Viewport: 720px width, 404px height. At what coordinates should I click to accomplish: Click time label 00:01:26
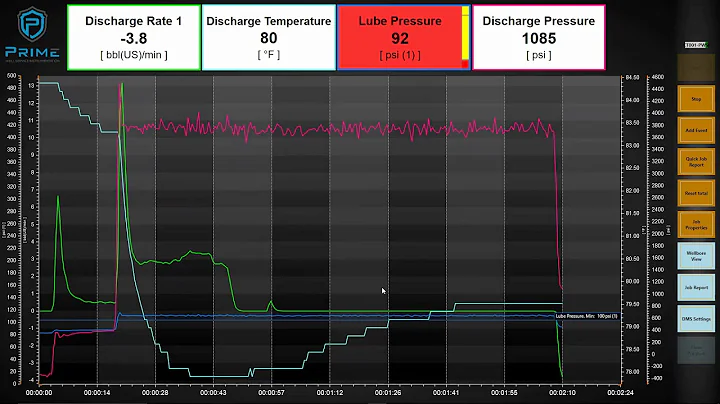point(388,393)
